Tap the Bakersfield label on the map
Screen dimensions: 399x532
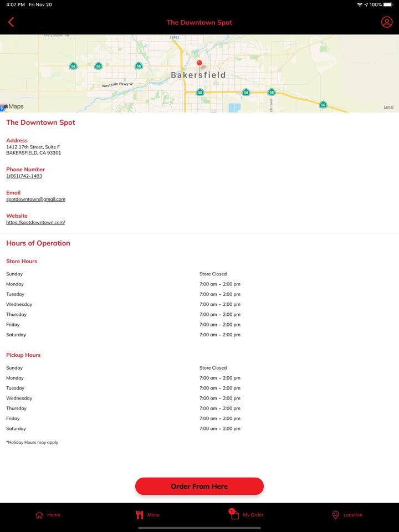click(198, 75)
